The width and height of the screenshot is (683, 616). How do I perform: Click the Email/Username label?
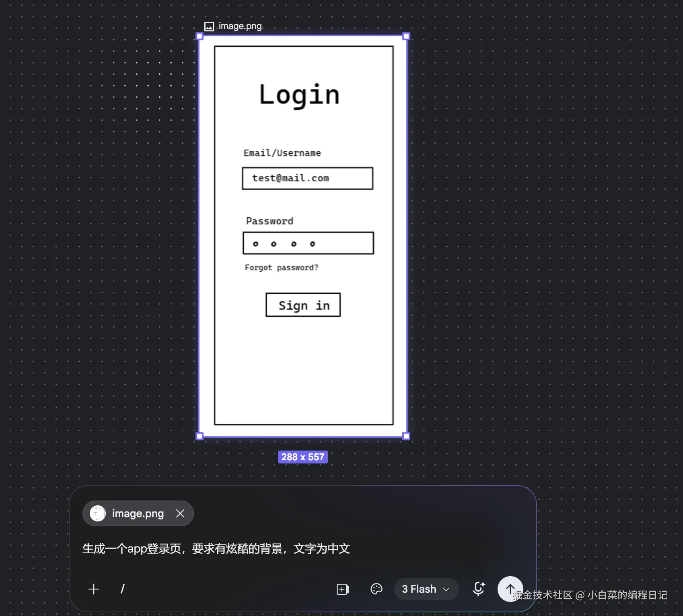(x=282, y=153)
